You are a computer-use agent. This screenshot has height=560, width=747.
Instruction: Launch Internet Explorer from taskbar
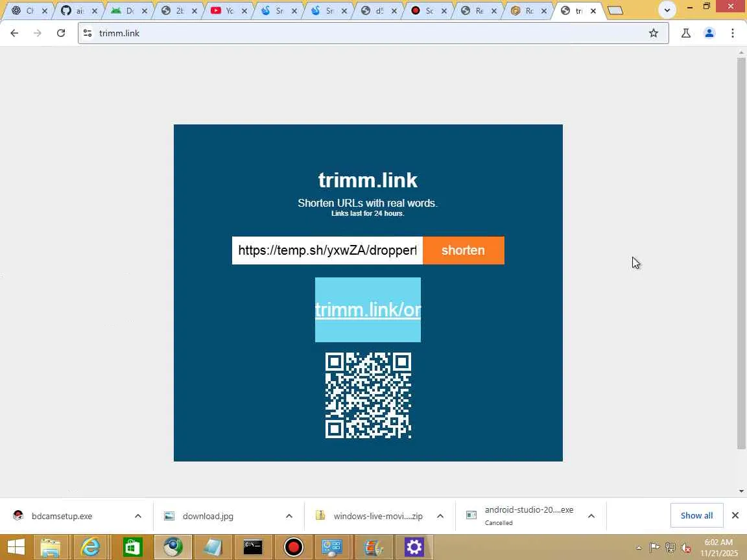pos(90,548)
